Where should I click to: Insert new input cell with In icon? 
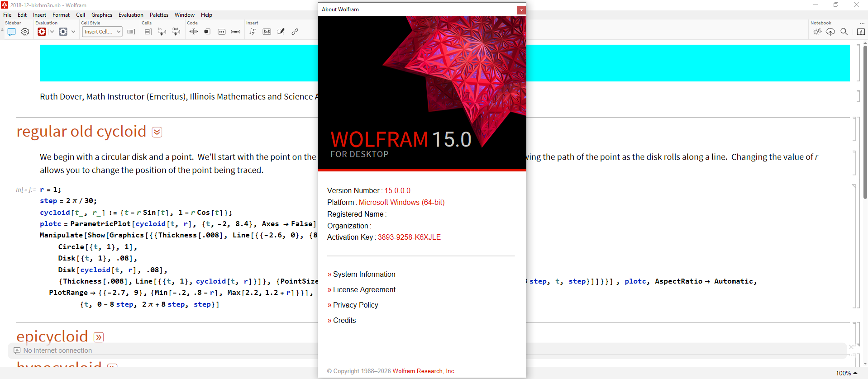[x=162, y=32]
